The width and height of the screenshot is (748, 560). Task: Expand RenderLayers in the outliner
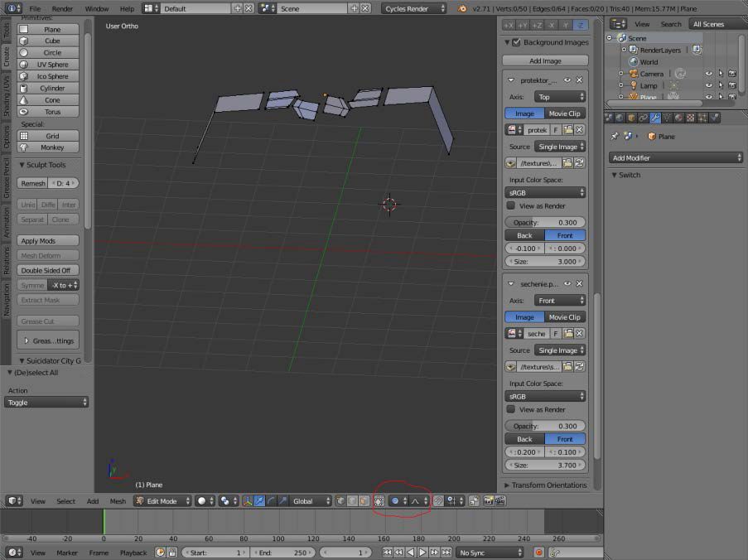(624, 50)
